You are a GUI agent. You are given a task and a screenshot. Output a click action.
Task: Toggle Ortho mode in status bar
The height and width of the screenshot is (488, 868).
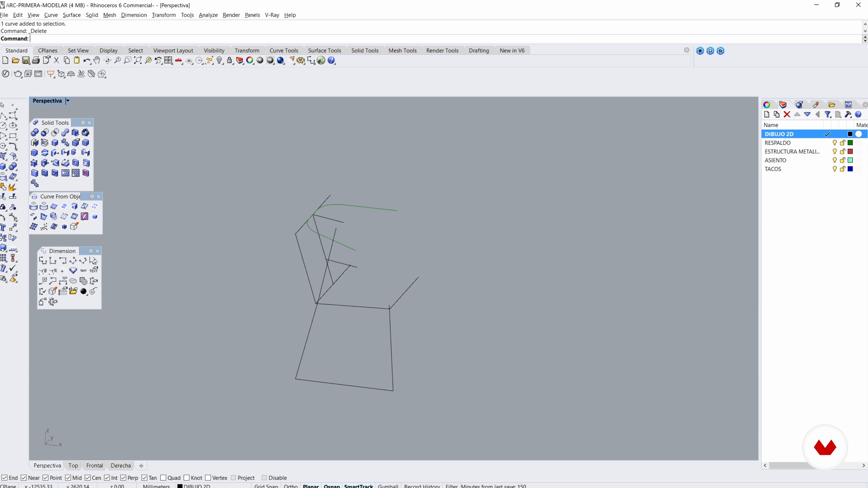tap(290, 486)
